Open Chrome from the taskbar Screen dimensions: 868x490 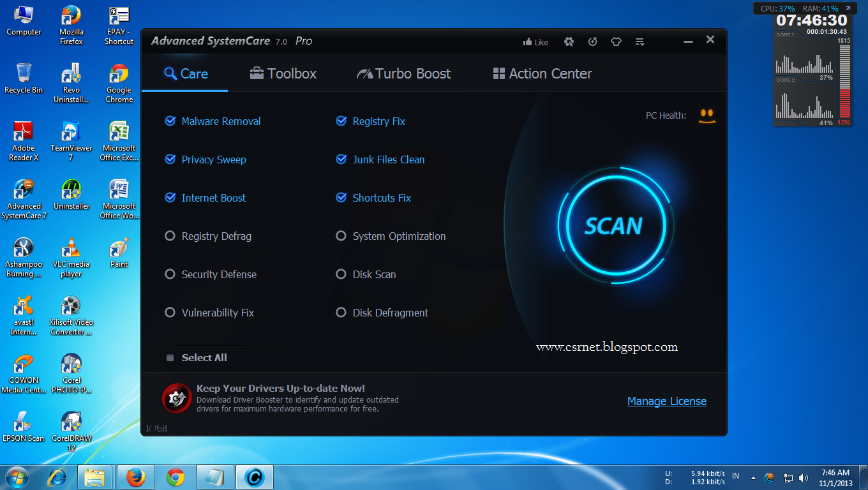click(x=176, y=477)
